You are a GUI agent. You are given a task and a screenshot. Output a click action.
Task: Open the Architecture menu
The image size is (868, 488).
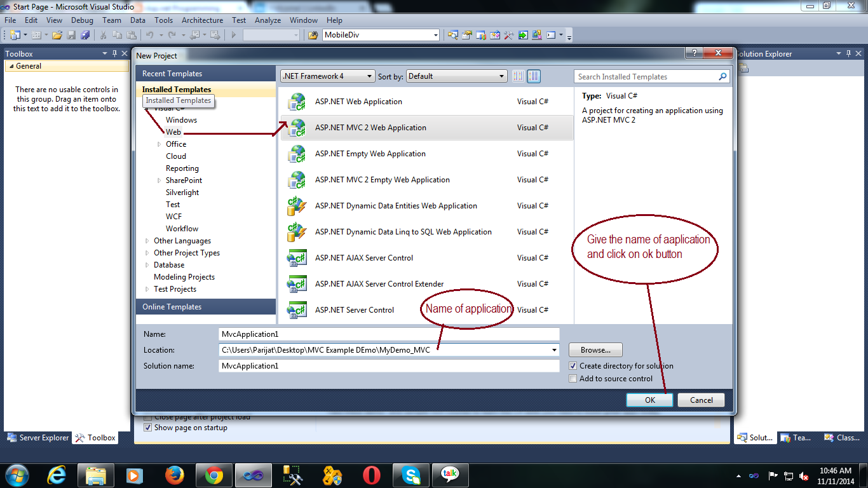(x=202, y=20)
